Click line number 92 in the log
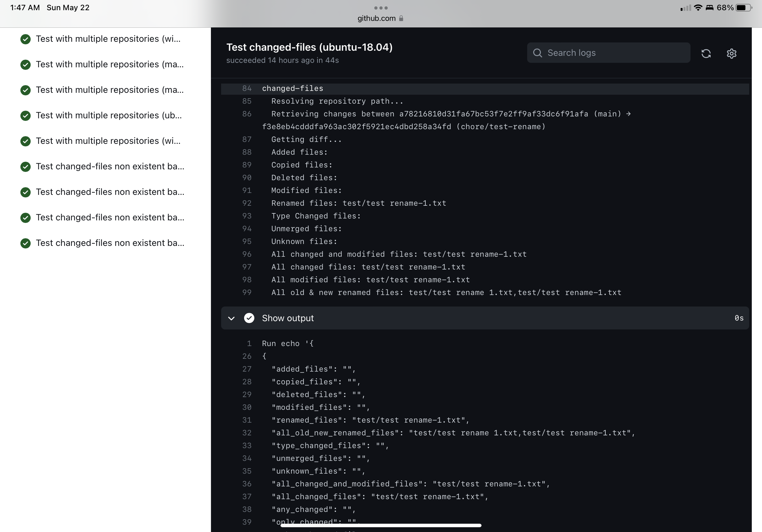 (x=247, y=203)
